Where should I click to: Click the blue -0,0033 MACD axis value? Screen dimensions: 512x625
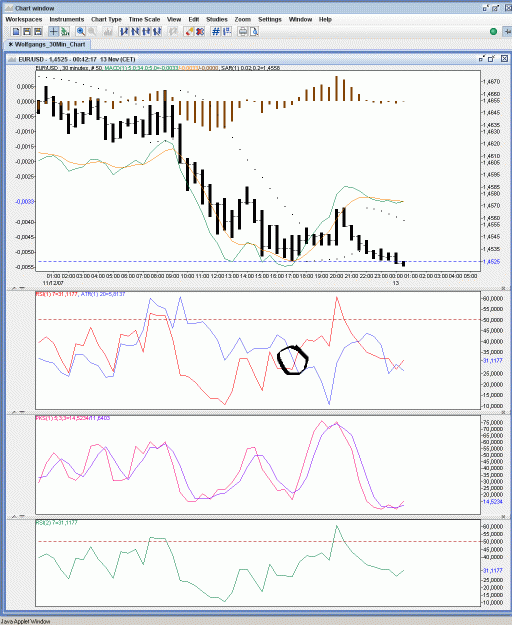[x=25, y=202]
